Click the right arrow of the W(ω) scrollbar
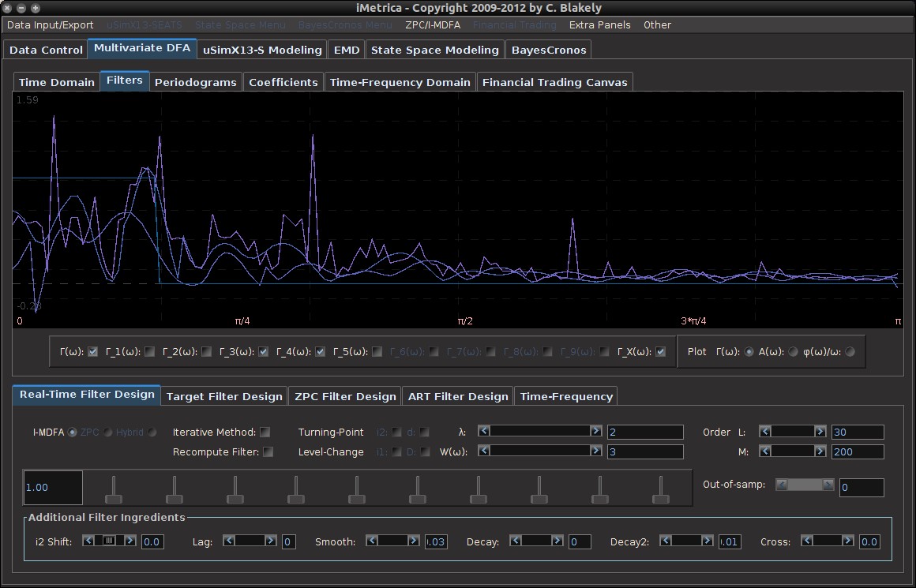The height and width of the screenshot is (588, 916). 596,451
